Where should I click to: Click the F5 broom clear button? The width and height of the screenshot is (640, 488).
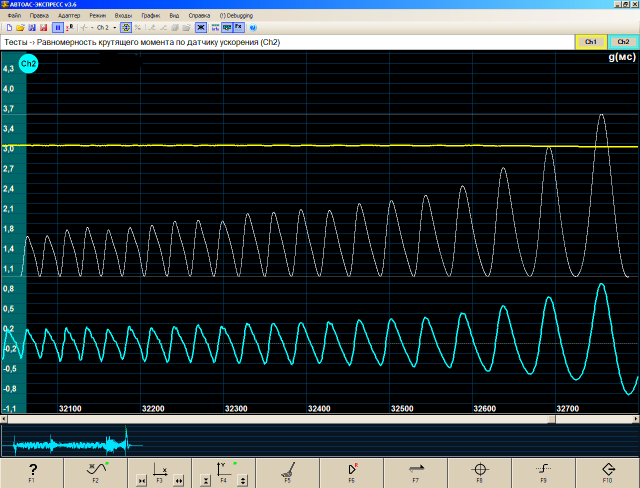tap(287, 471)
